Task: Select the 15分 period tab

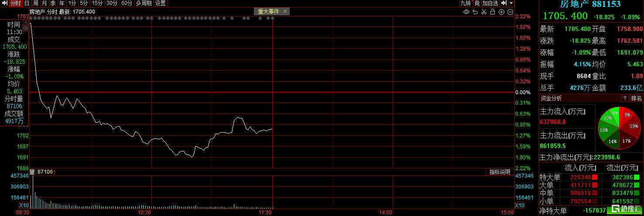Action: 97,3
